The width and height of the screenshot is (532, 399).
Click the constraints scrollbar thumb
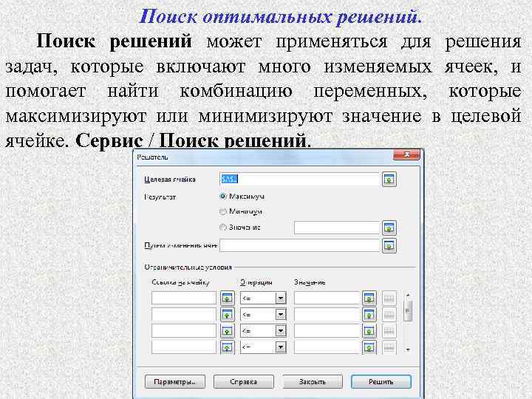(x=408, y=311)
